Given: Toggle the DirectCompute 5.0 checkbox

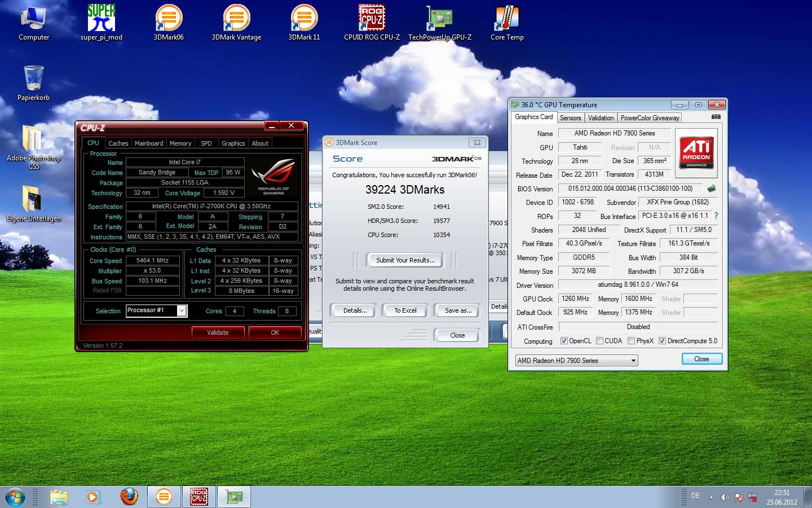Looking at the screenshot, I should [663, 341].
